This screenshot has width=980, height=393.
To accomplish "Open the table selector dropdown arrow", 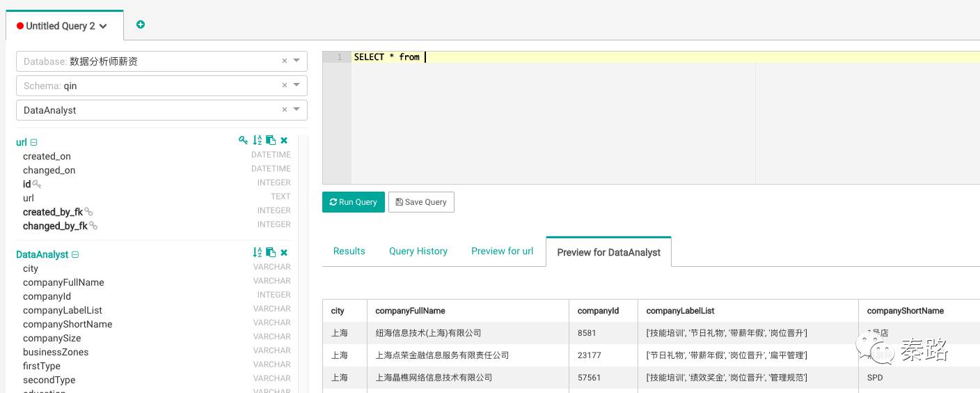I will [298, 110].
